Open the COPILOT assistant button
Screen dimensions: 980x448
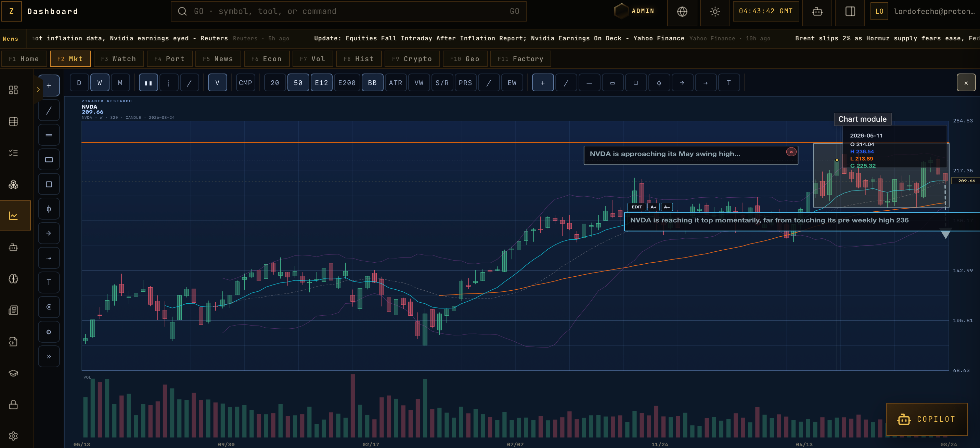click(927, 419)
